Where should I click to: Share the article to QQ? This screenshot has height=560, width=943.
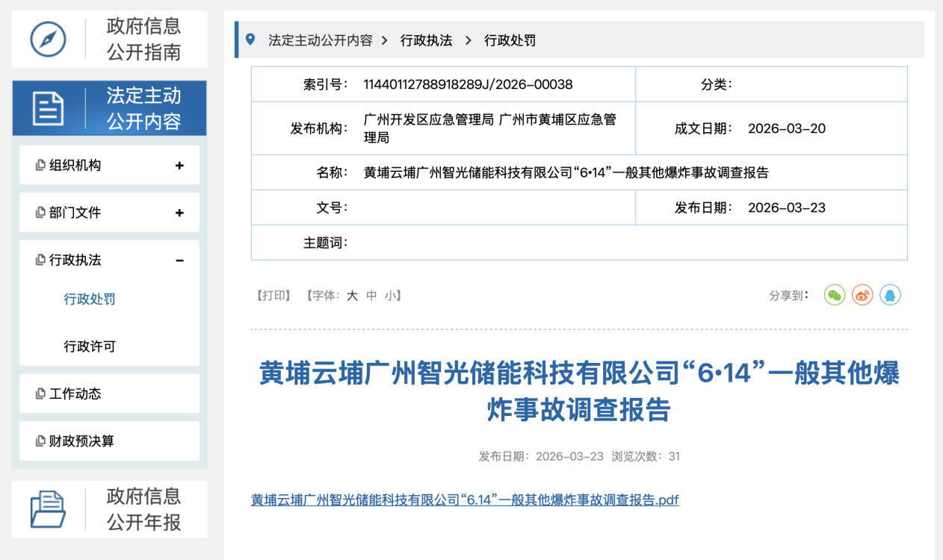[891, 295]
